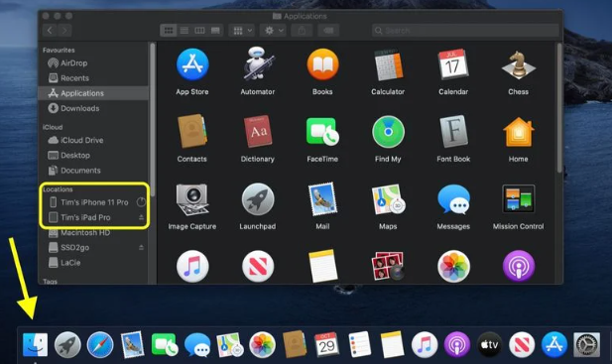Open Downloads from the sidebar
This screenshot has width=612, height=364.
coord(93,108)
